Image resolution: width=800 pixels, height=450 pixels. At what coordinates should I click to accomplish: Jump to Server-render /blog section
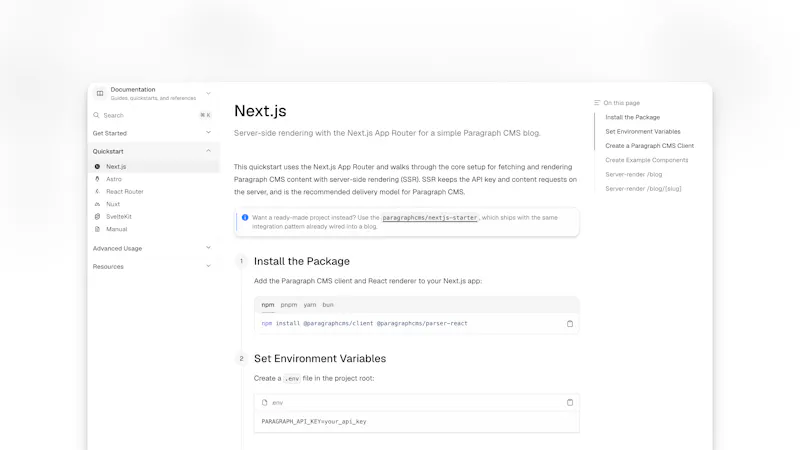pyautogui.click(x=634, y=174)
